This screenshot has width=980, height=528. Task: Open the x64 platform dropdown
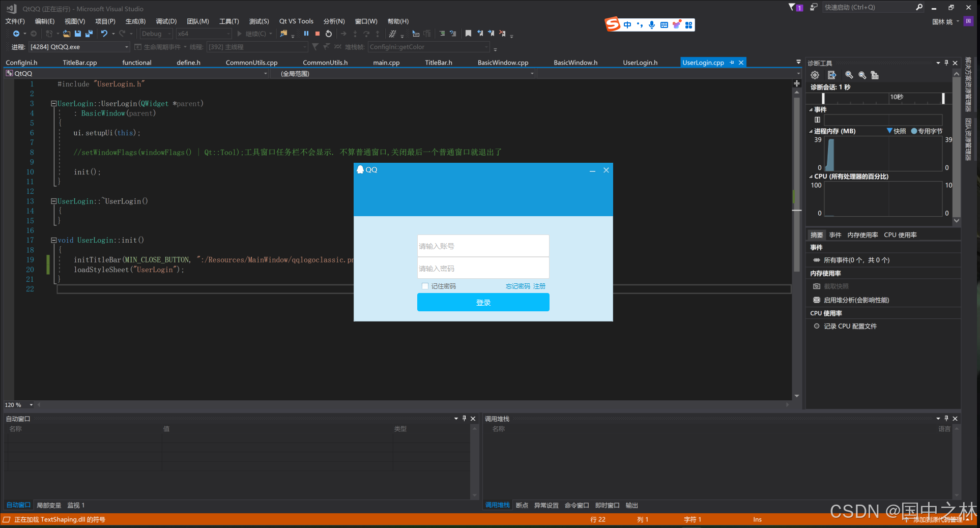point(204,34)
